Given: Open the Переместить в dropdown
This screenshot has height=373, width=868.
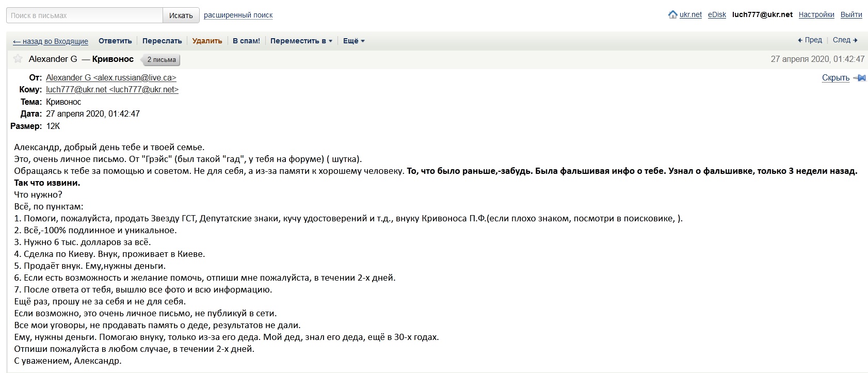Looking at the screenshot, I should pyautogui.click(x=301, y=41).
